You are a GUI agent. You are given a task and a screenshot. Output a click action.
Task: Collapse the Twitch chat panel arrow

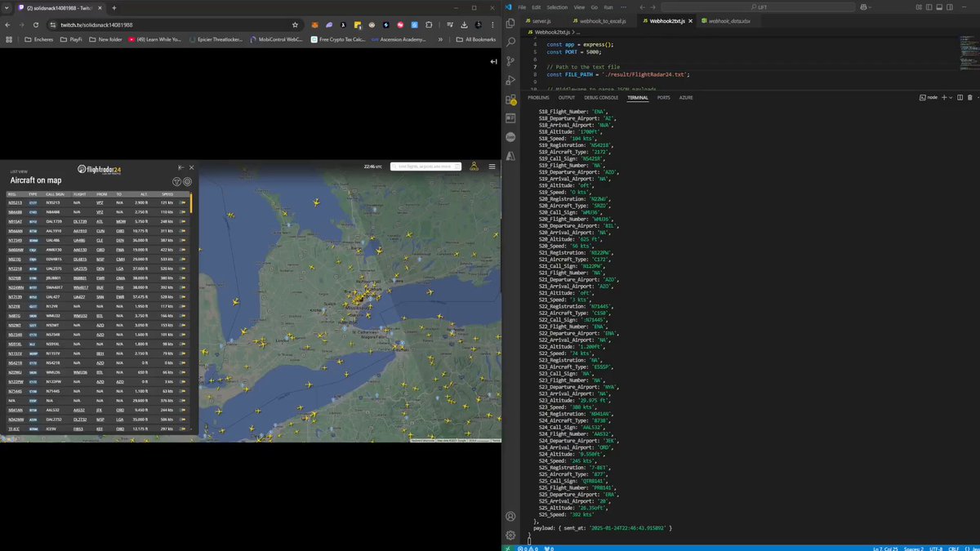pyautogui.click(x=493, y=62)
